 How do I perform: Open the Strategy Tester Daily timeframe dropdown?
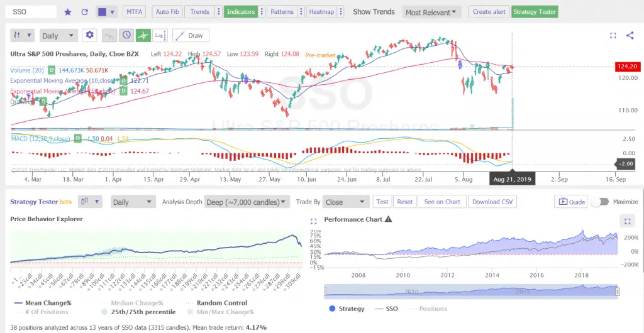tap(133, 202)
